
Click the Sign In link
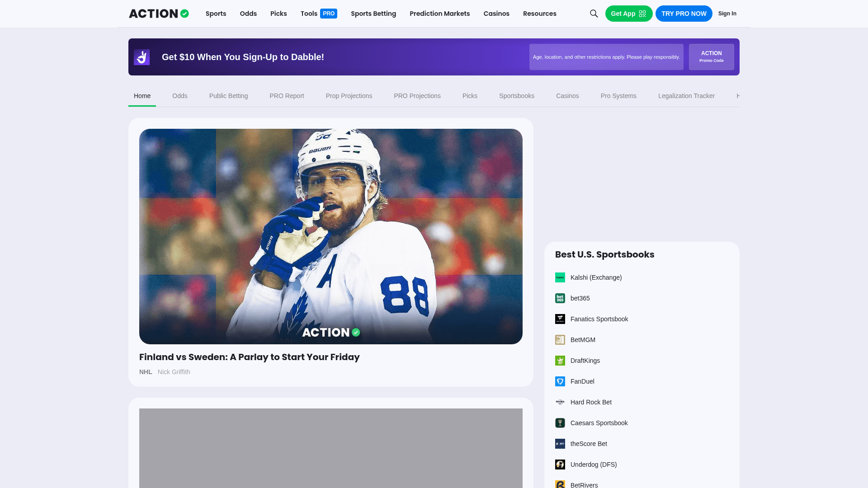coord(727,14)
